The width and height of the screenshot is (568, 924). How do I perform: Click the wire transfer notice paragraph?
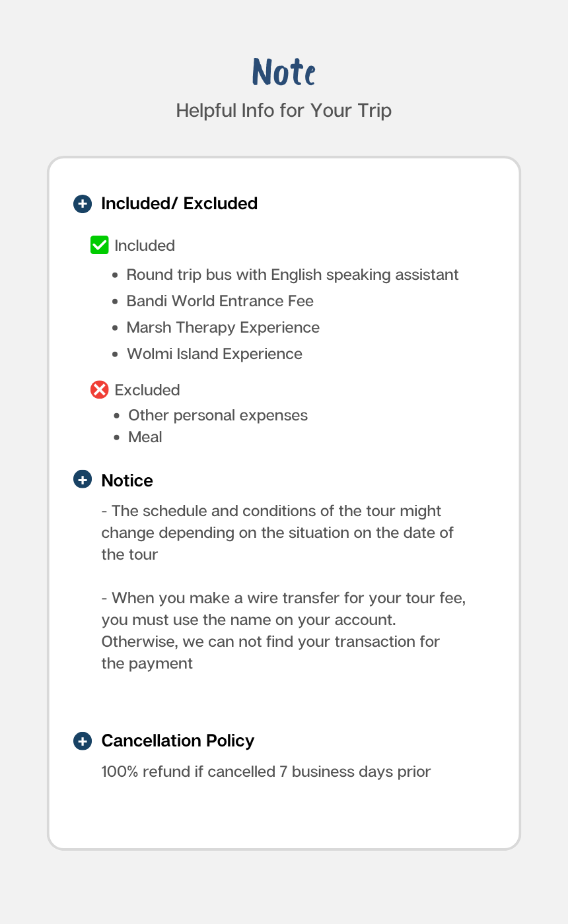coord(283,630)
